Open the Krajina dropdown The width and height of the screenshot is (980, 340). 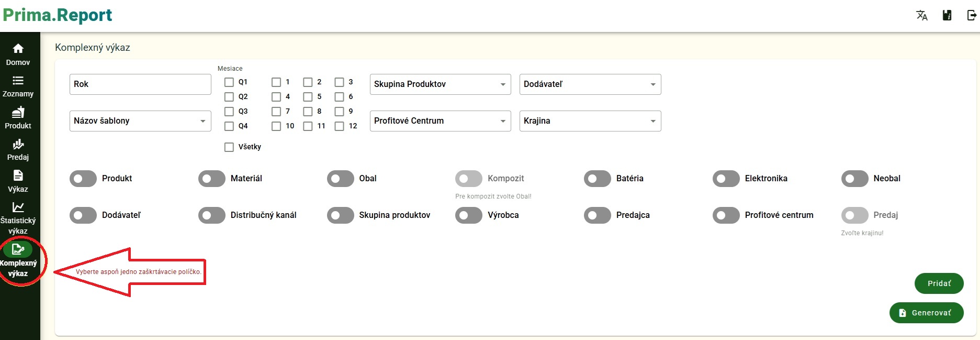pyautogui.click(x=590, y=121)
